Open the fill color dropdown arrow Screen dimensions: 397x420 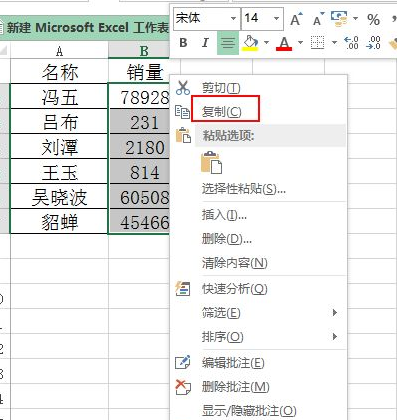coord(266,43)
